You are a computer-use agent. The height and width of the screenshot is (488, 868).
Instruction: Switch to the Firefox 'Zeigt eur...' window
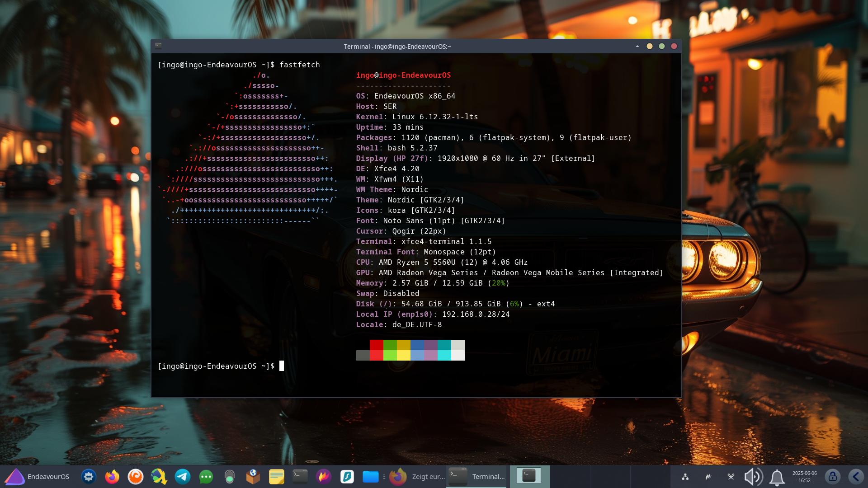(x=417, y=477)
